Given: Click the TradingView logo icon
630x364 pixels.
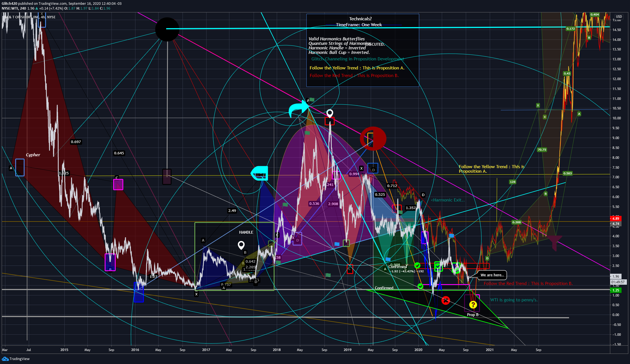Looking at the screenshot, I should [5, 359].
